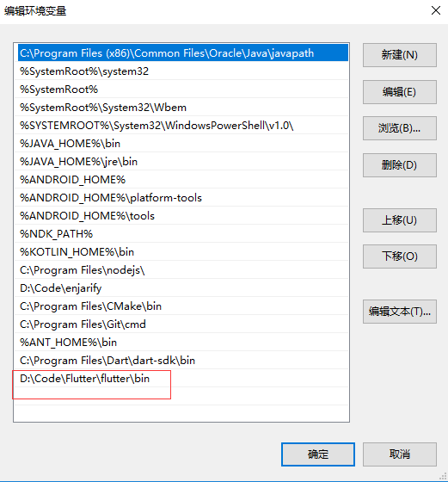Select the WindowsPowerShell\v1.0\ entry

(x=181, y=126)
